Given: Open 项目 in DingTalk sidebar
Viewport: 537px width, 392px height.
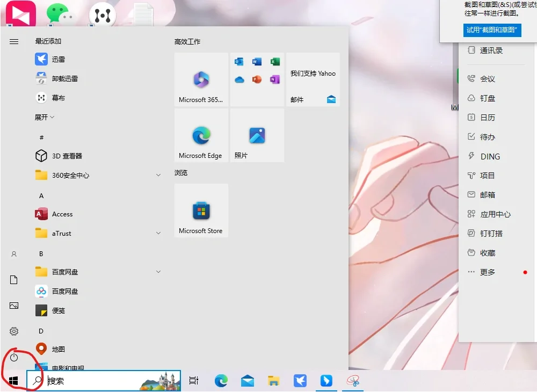Looking at the screenshot, I should [x=482, y=175].
